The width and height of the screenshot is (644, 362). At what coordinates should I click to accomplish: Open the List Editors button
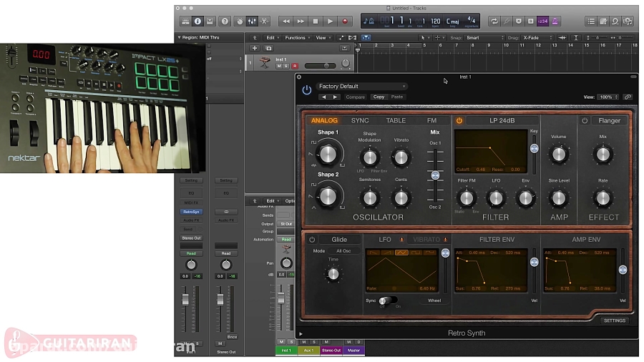point(590,21)
